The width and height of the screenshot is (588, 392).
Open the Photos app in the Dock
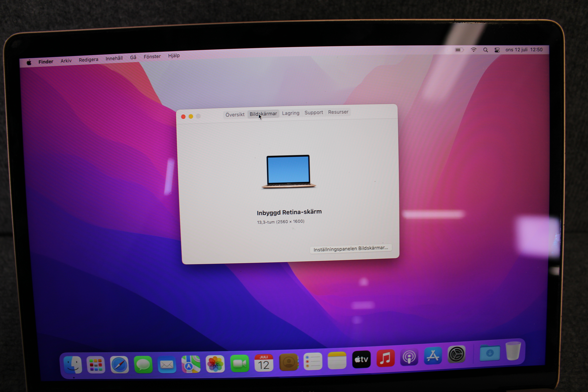point(215,364)
